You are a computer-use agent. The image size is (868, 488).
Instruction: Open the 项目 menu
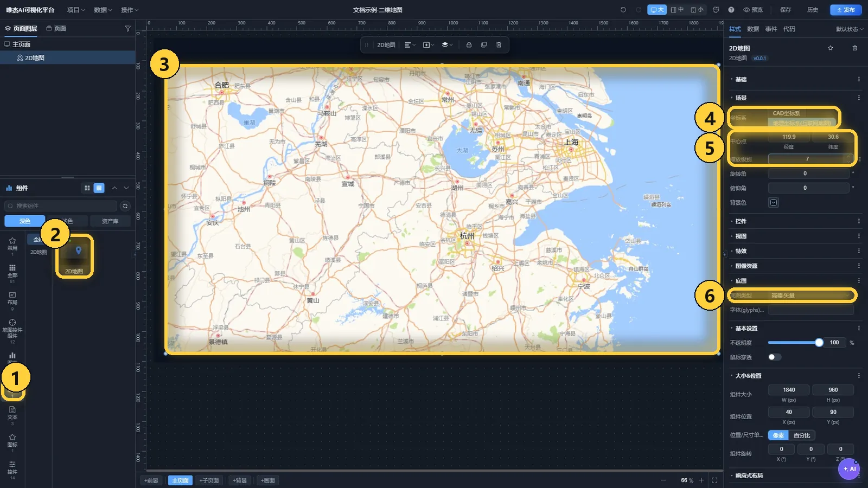click(75, 10)
